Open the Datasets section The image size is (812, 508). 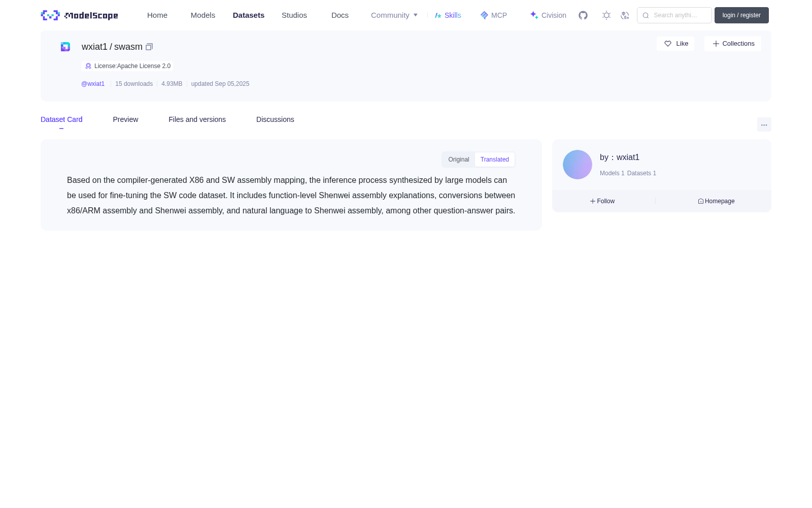click(249, 15)
